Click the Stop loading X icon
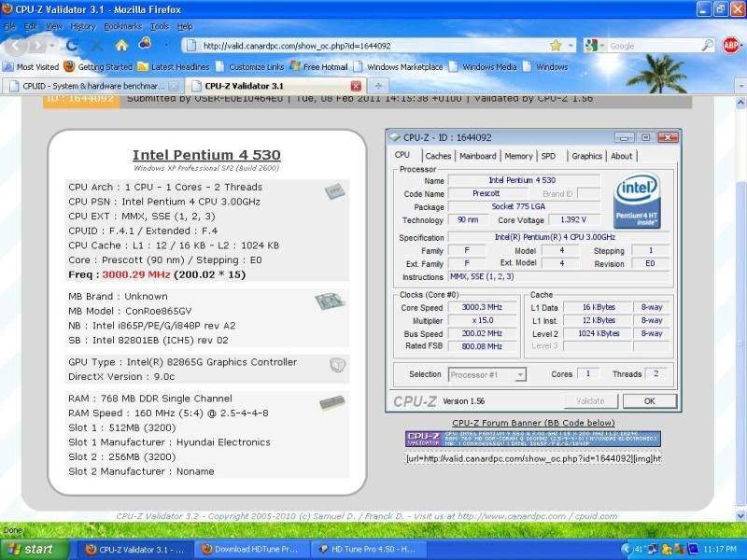Image resolution: width=747 pixels, height=560 pixels. (x=97, y=46)
